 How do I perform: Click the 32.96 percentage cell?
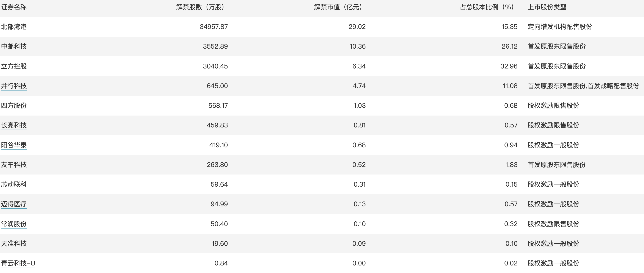pos(509,66)
